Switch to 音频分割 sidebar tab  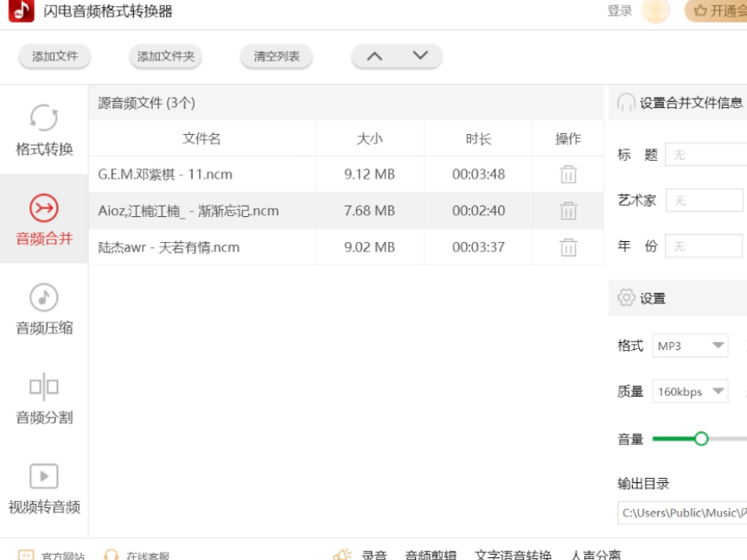coord(44,398)
